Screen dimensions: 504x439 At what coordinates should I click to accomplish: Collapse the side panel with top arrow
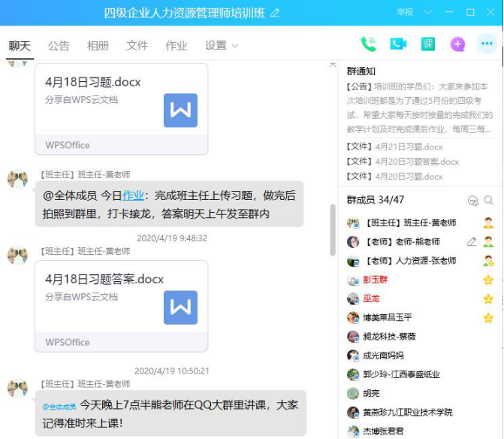pos(333,65)
